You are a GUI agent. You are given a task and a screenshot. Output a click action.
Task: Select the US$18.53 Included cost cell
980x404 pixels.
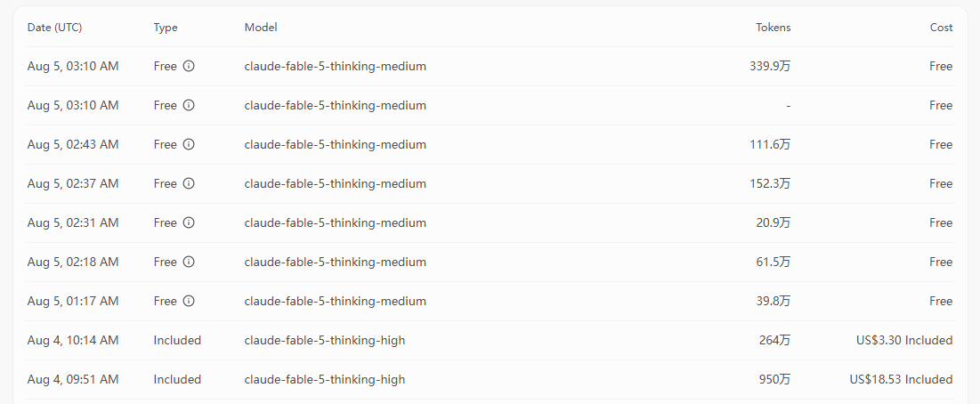[x=902, y=380]
